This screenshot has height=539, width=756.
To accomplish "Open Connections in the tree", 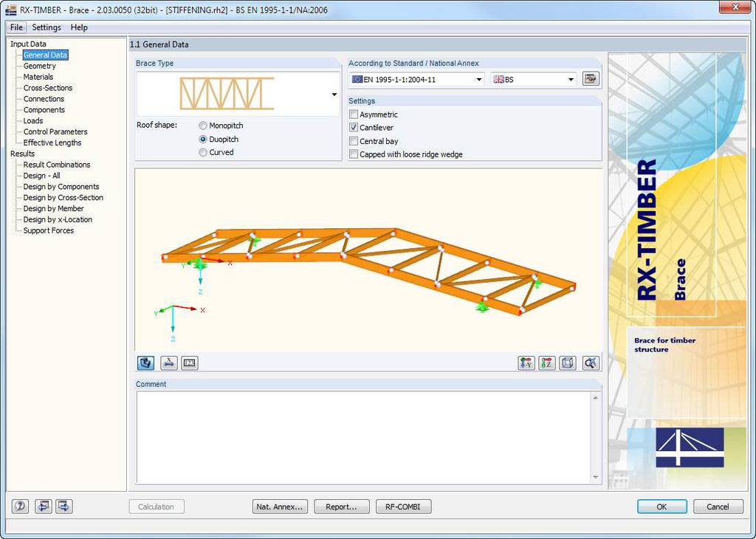I will point(44,99).
